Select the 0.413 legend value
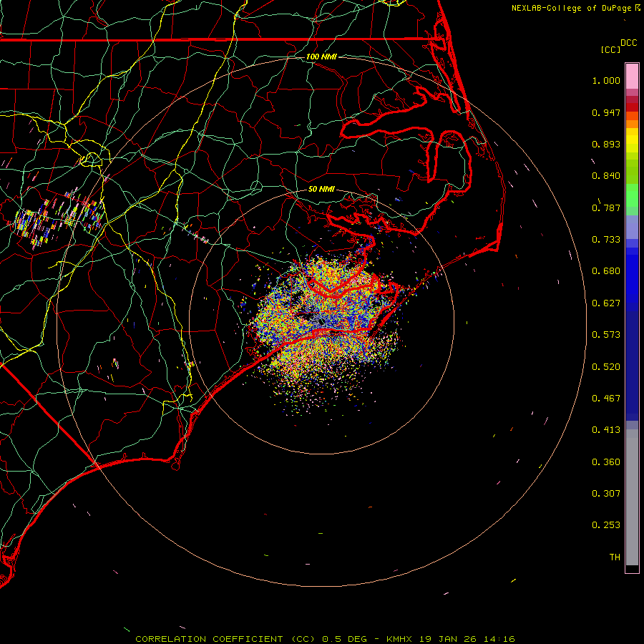 point(606,430)
